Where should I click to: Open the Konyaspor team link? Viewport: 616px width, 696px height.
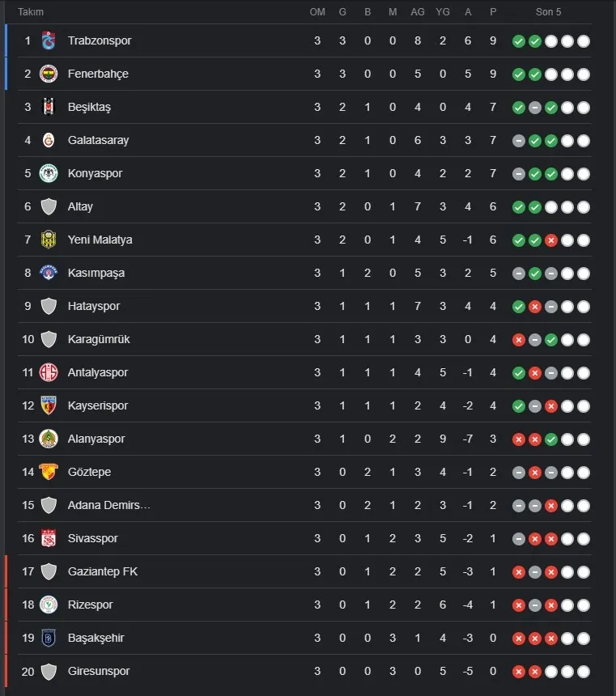95,173
